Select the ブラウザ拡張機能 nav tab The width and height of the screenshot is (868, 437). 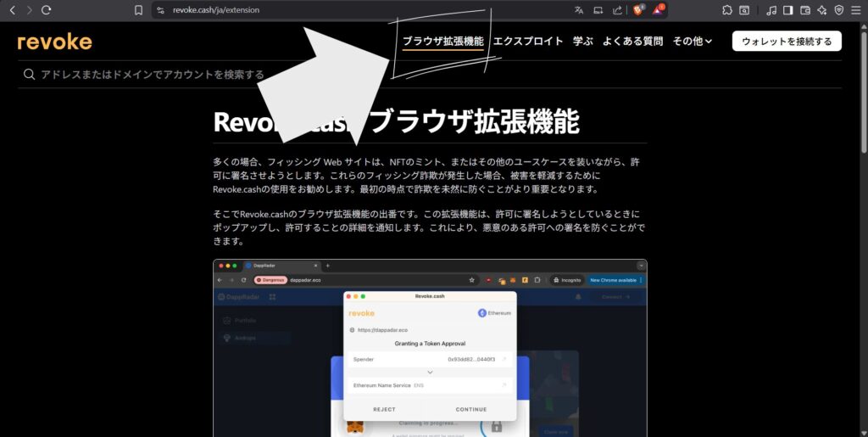442,41
